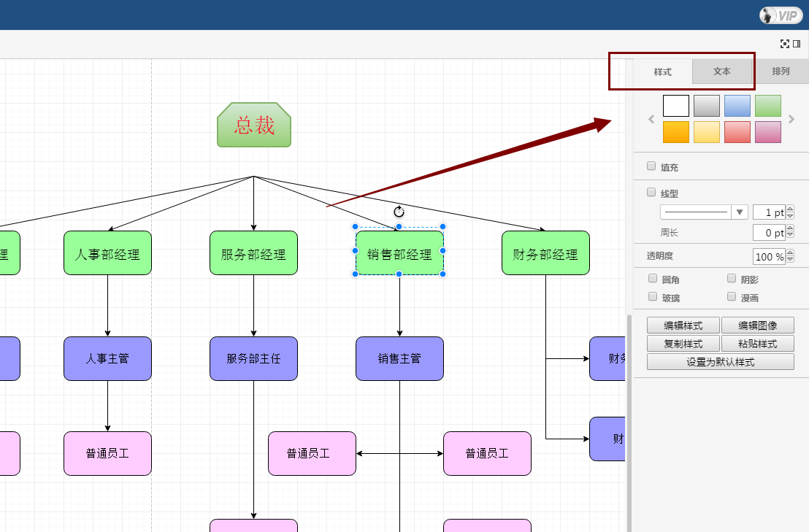Click the 编辑图像 button

coord(757,325)
